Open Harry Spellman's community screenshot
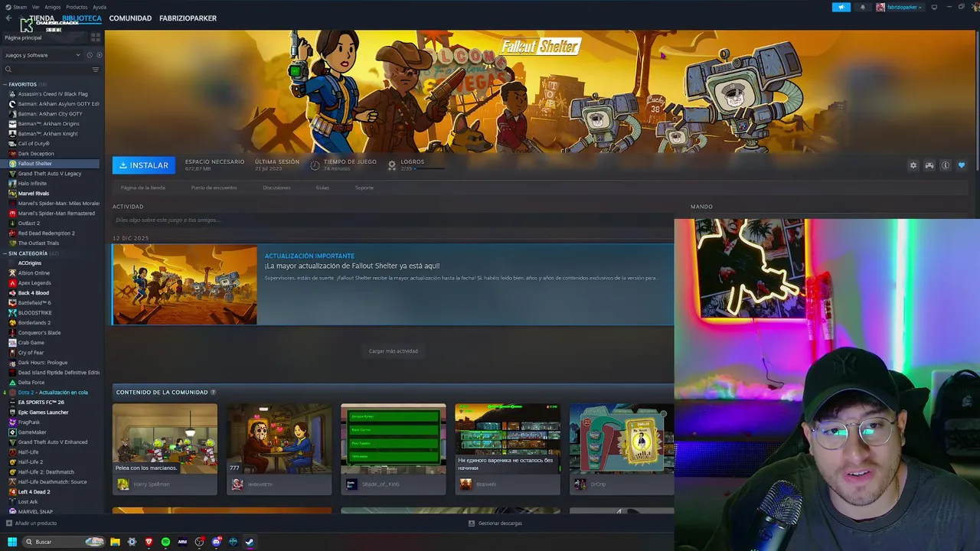This screenshot has height=551, width=980. (165, 439)
